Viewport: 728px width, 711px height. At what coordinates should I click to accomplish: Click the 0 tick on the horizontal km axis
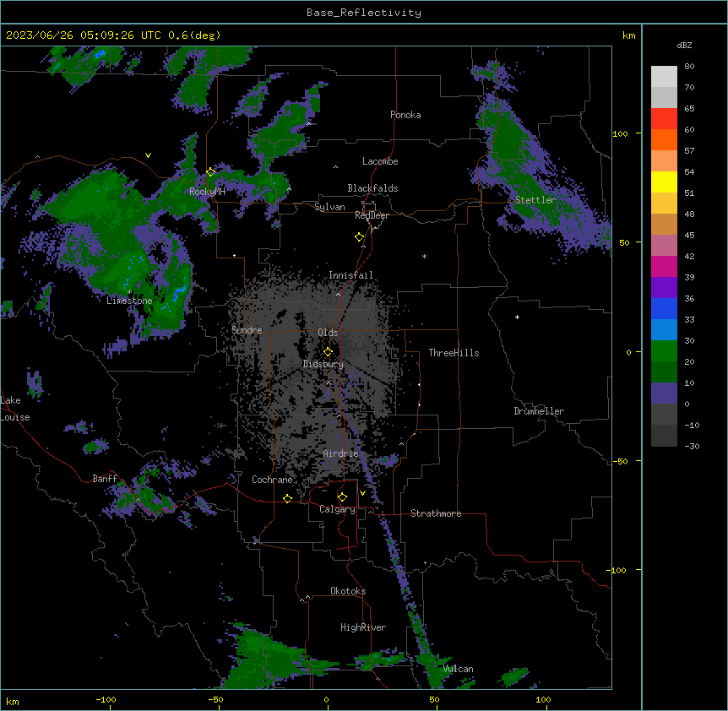(326, 699)
